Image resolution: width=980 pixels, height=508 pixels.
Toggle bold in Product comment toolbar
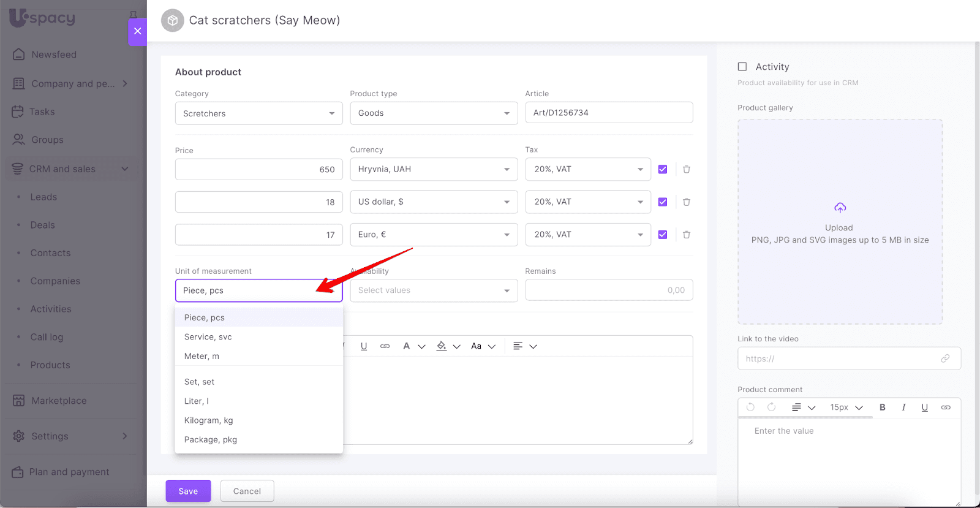(x=882, y=408)
